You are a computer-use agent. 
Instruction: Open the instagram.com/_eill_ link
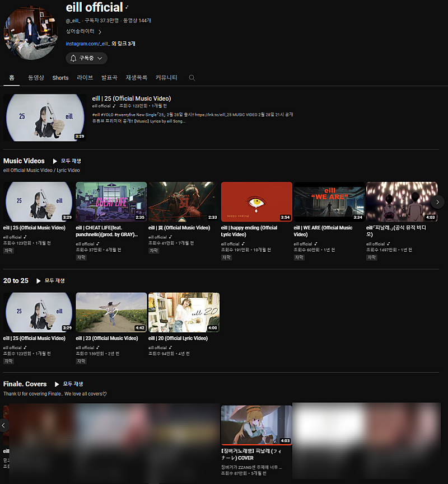[x=88, y=44]
